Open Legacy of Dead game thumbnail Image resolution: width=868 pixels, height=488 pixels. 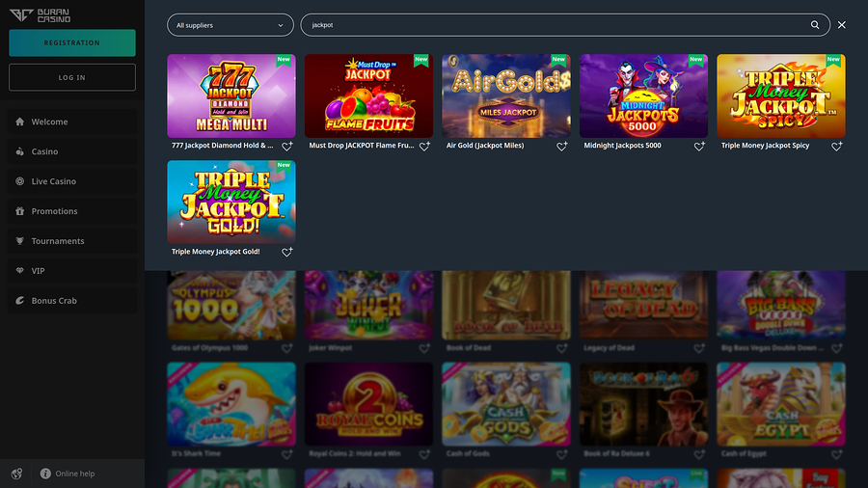[643, 305]
